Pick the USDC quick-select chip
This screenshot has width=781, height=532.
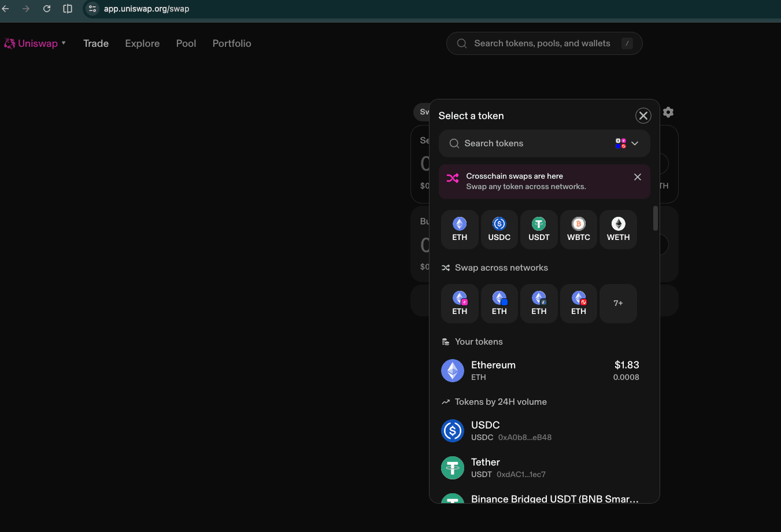[499, 230]
